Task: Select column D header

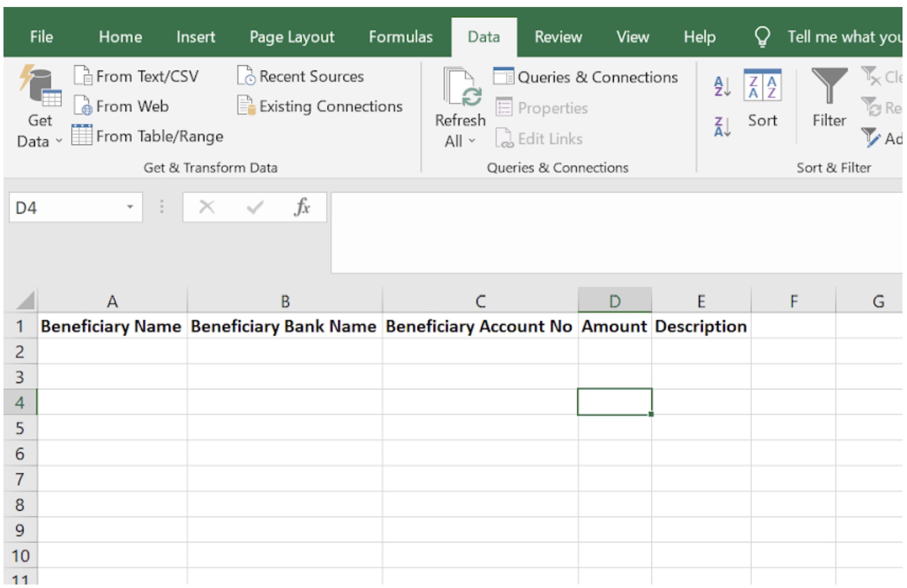Action: tap(614, 301)
